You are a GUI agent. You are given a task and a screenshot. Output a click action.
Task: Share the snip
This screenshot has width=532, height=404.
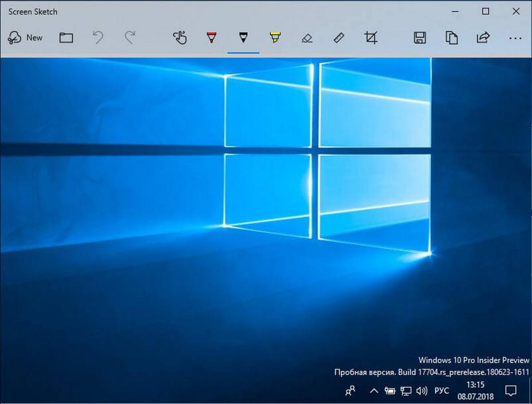pyautogui.click(x=483, y=38)
